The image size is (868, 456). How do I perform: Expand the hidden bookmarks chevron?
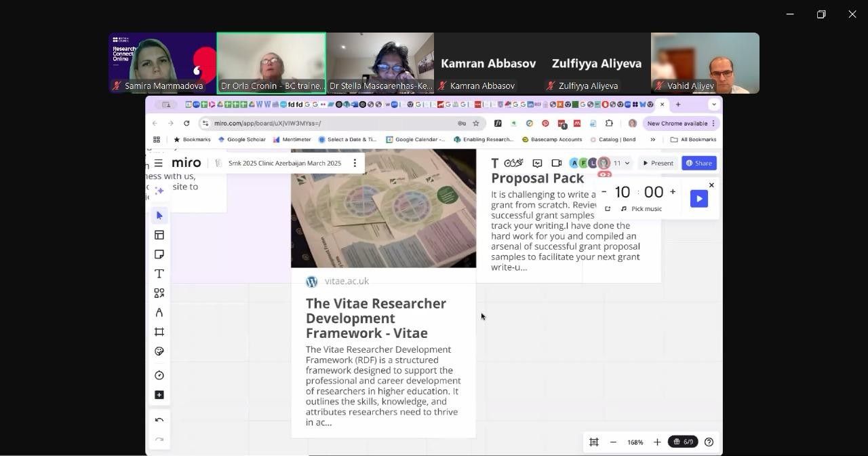click(652, 140)
